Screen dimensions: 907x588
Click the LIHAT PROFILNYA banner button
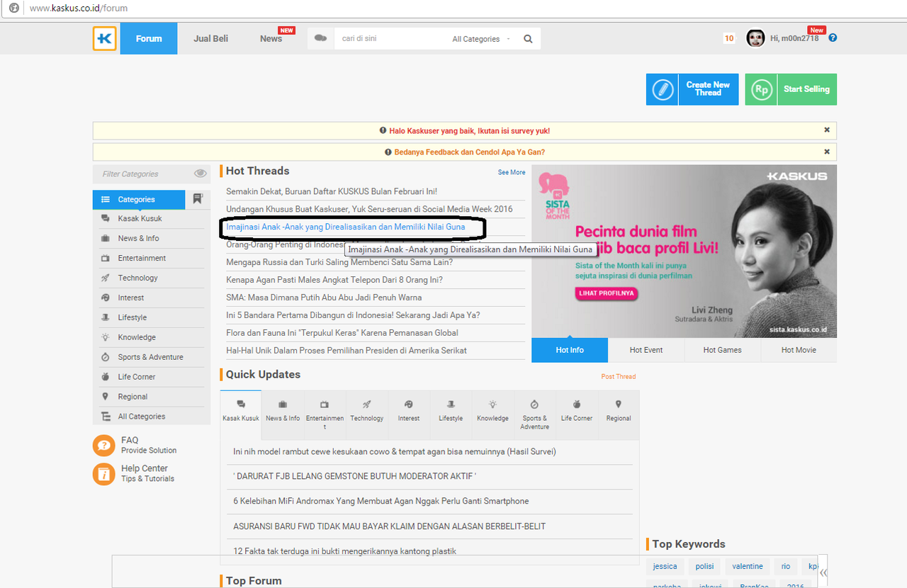[606, 293]
